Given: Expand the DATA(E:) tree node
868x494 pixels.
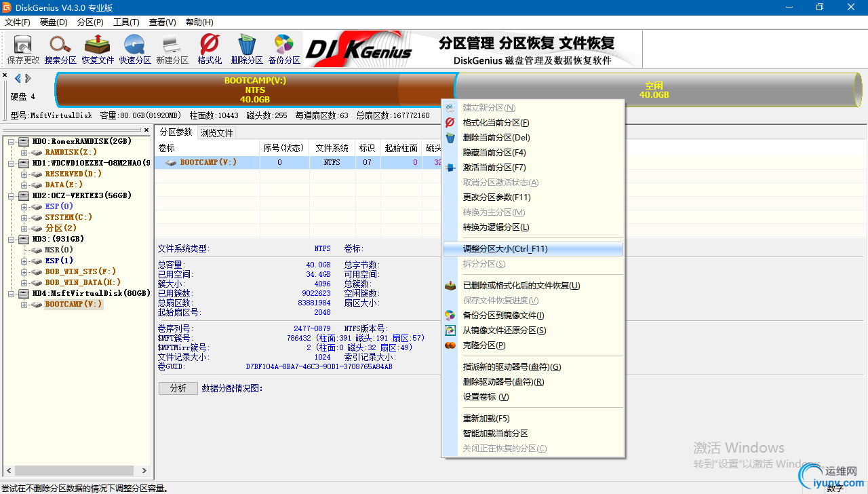Looking at the screenshot, I should (x=24, y=185).
